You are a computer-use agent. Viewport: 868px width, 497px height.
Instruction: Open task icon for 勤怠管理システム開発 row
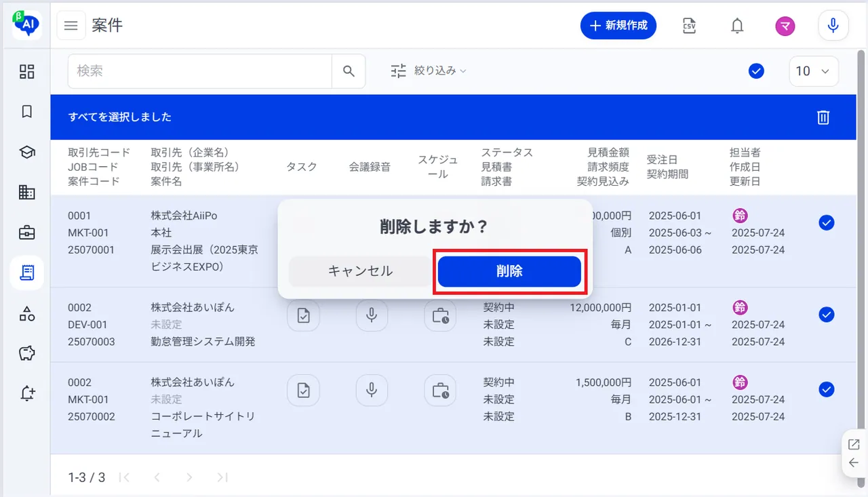[x=303, y=315]
